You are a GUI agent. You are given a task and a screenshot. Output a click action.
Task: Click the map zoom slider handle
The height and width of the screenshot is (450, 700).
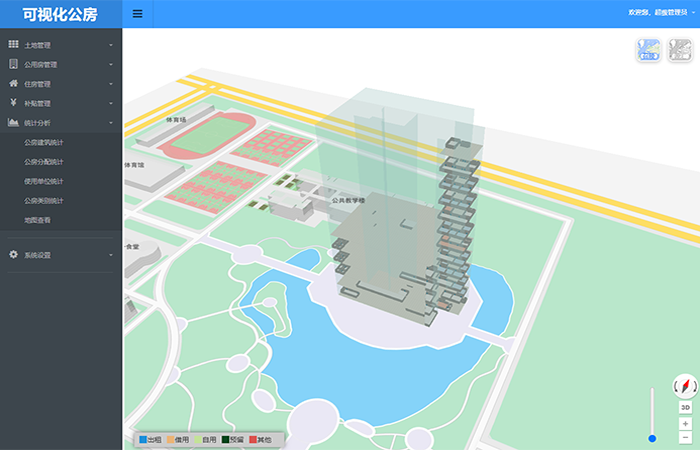pyautogui.click(x=652, y=438)
